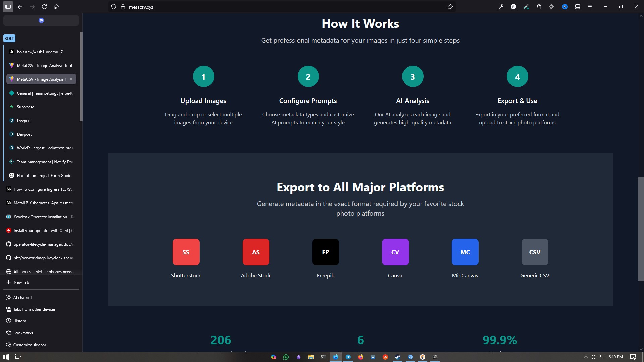Toggle the browser sidebar button
The width and height of the screenshot is (644, 362).
pyautogui.click(x=8, y=7)
